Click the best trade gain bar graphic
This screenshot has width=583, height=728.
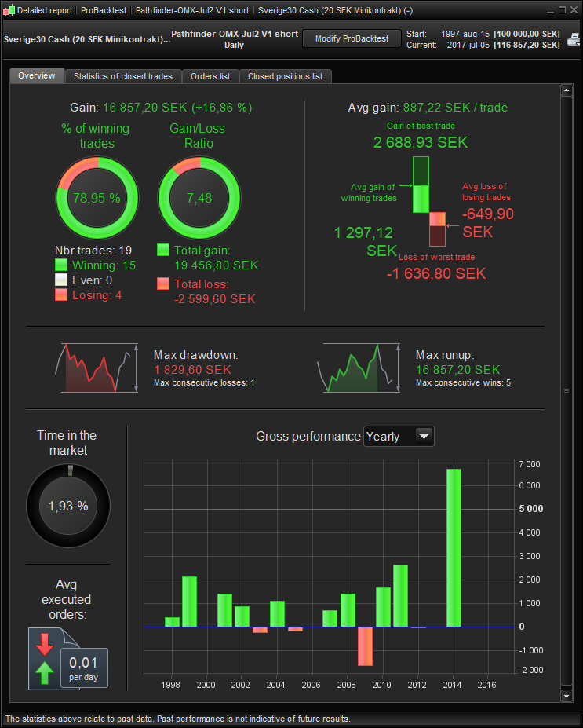(421, 185)
